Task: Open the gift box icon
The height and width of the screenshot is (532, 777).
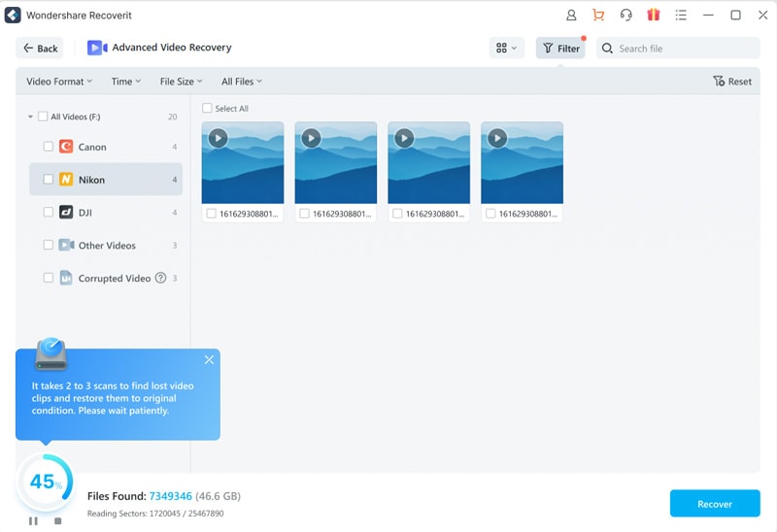Action: [653, 16]
